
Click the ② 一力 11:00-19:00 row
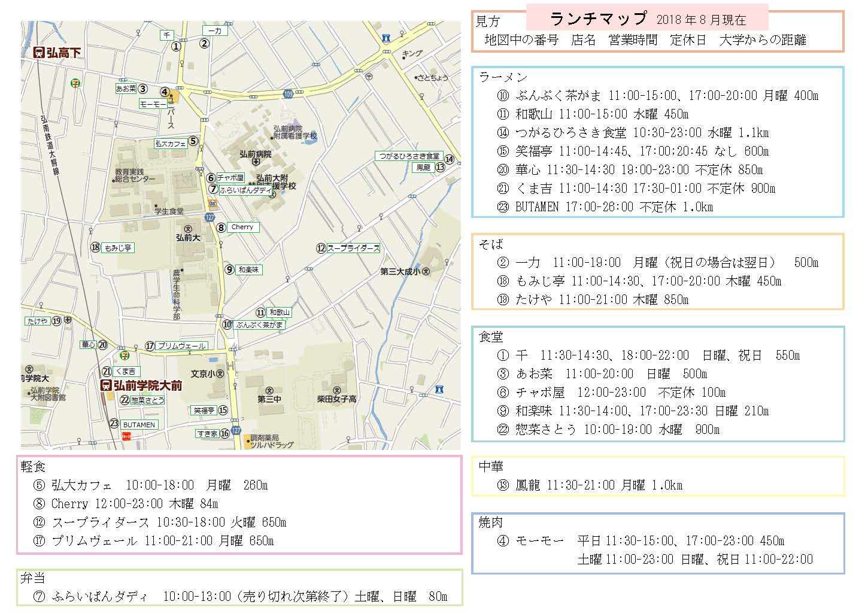[657, 262]
